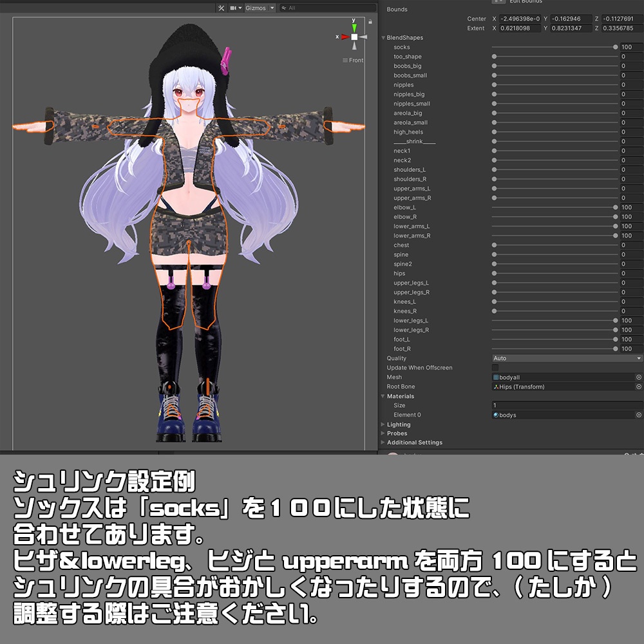Click the boobs_big value field

(x=632, y=66)
